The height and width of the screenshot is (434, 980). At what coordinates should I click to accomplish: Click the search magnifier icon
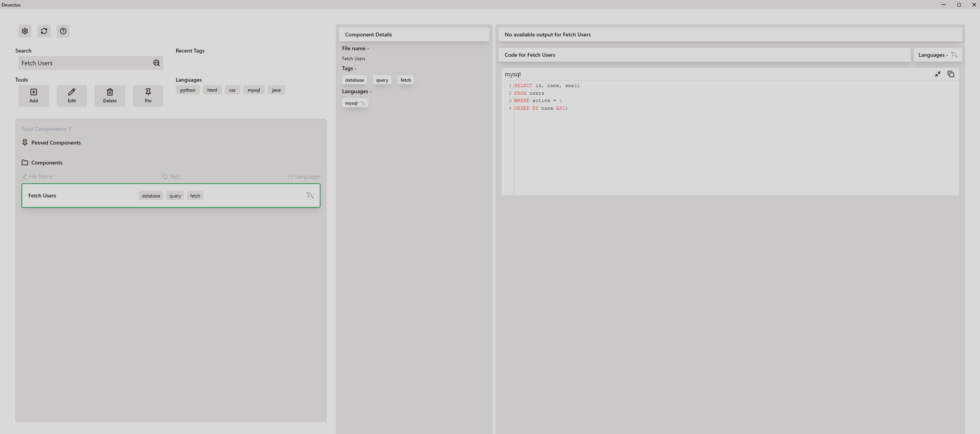[x=157, y=63]
